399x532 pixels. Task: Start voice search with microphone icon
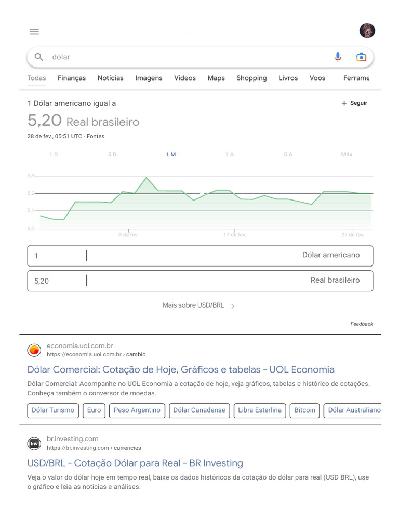[338, 57]
